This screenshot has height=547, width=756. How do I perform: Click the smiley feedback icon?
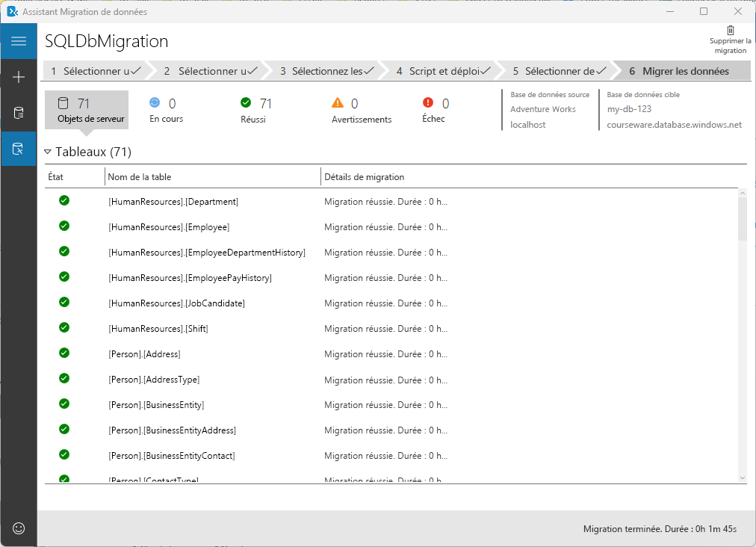coord(19,528)
